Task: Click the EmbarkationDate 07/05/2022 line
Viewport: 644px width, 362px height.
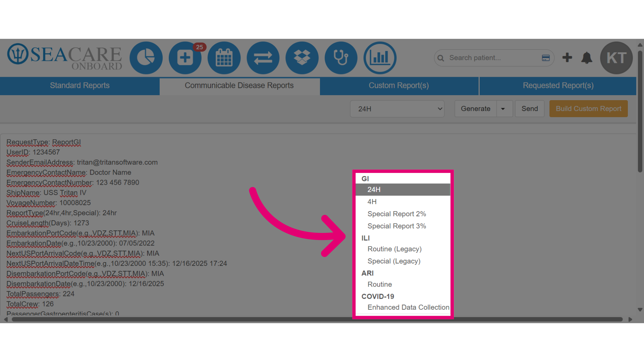Action: coord(80,243)
